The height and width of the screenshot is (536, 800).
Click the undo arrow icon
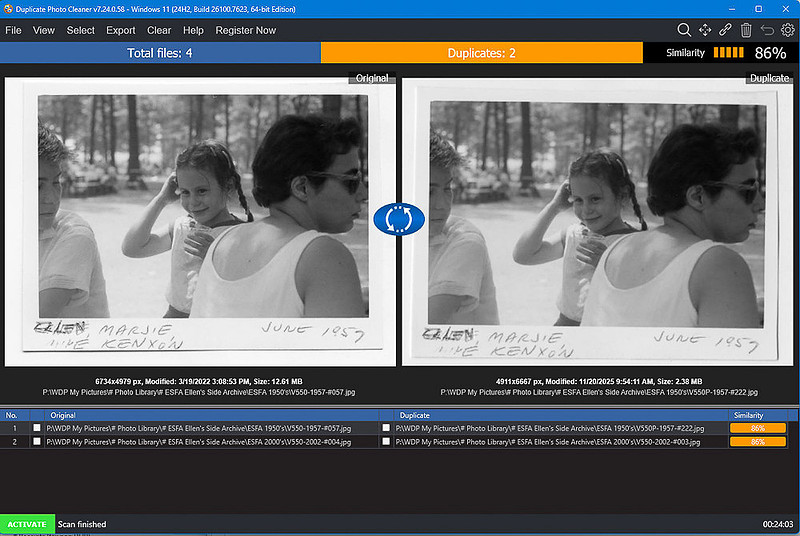click(x=767, y=30)
